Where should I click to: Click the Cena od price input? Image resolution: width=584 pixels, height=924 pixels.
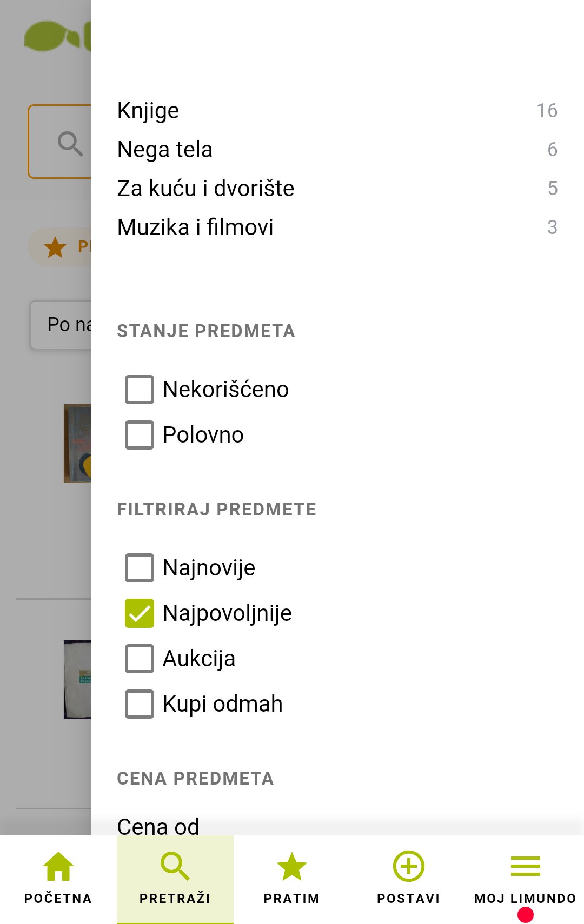[x=158, y=826]
